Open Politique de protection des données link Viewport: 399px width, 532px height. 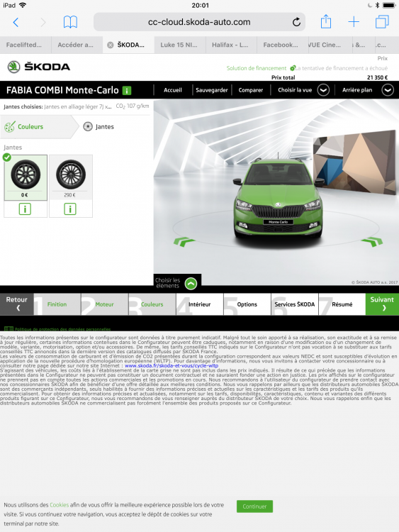(x=62, y=329)
